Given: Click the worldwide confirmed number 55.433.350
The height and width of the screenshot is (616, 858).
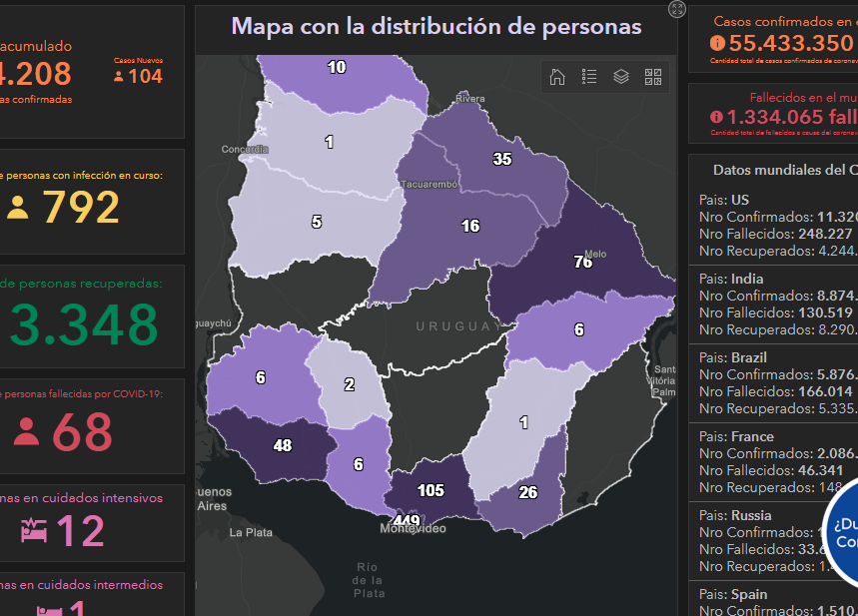Looking at the screenshot, I should tap(791, 43).
